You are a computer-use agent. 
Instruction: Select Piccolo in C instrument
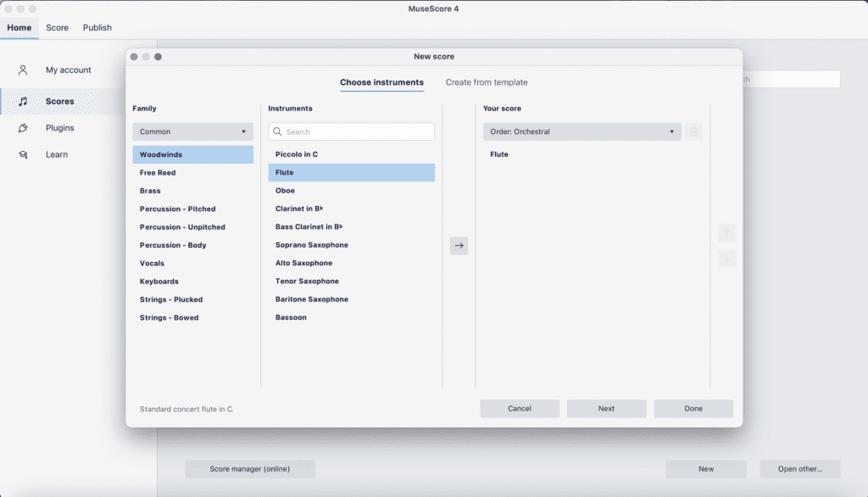pos(352,154)
